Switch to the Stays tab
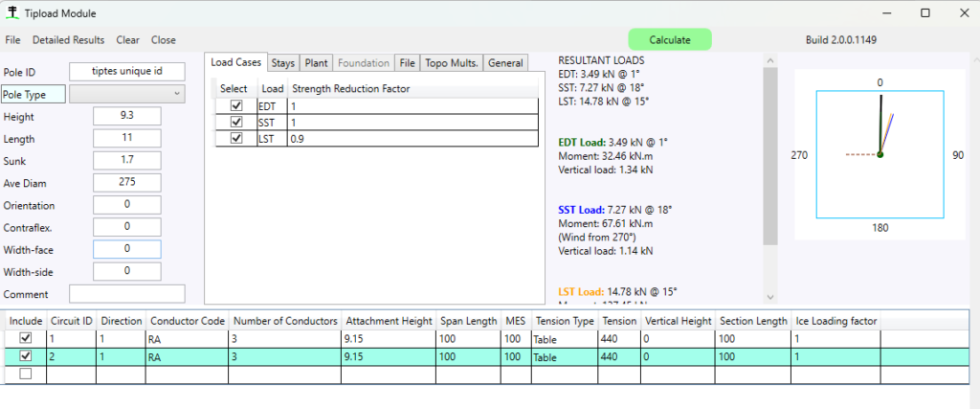Screen dimensions: 980x409 click(x=282, y=63)
